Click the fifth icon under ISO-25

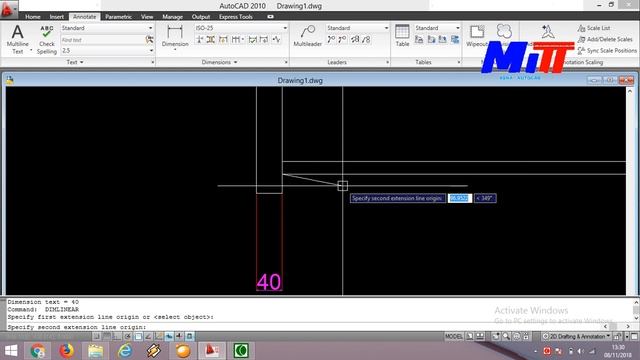pos(253,40)
